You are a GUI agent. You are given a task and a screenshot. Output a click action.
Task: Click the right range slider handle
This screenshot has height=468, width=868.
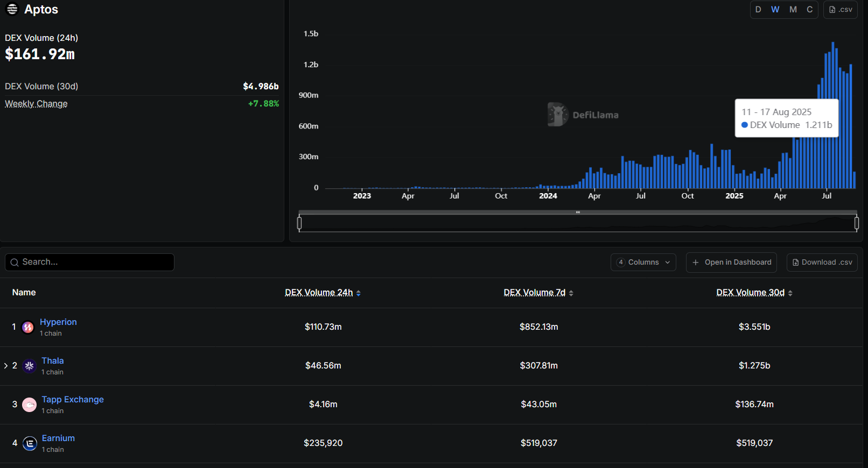pos(856,223)
